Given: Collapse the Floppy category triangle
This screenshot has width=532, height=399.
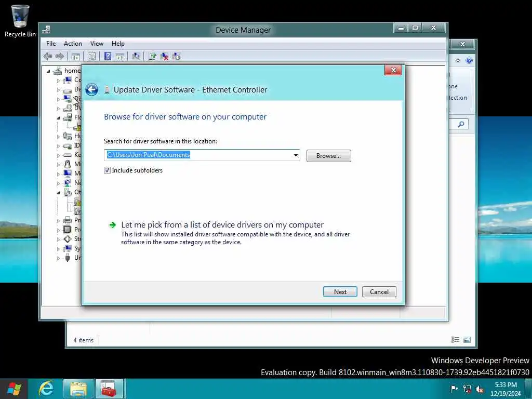Looking at the screenshot, I should tap(58, 118).
